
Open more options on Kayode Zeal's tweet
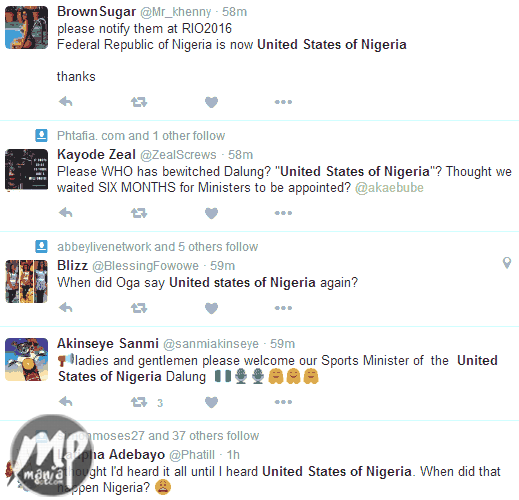pyautogui.click(x=283, y=213)
